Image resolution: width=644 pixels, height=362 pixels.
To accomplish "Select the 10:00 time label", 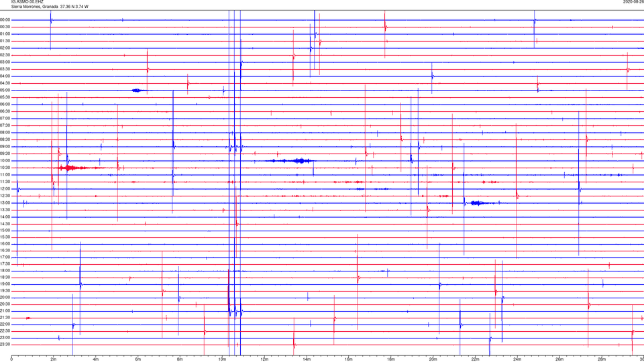I will (x=5, y=160).
